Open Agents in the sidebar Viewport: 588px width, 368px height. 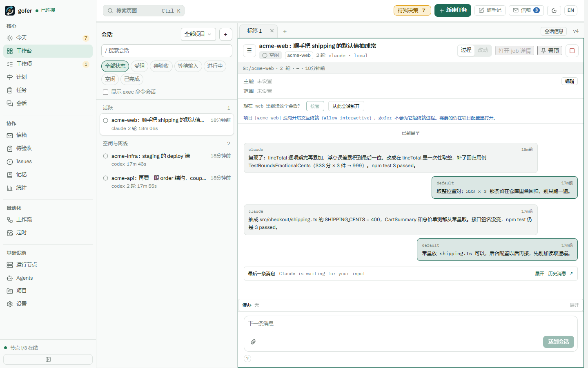tap(48, 278)
